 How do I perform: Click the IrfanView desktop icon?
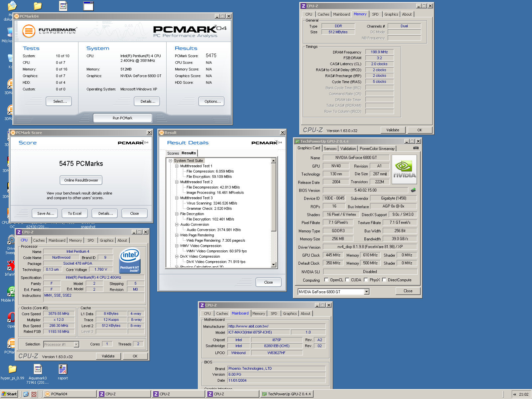tap(11, 266)
